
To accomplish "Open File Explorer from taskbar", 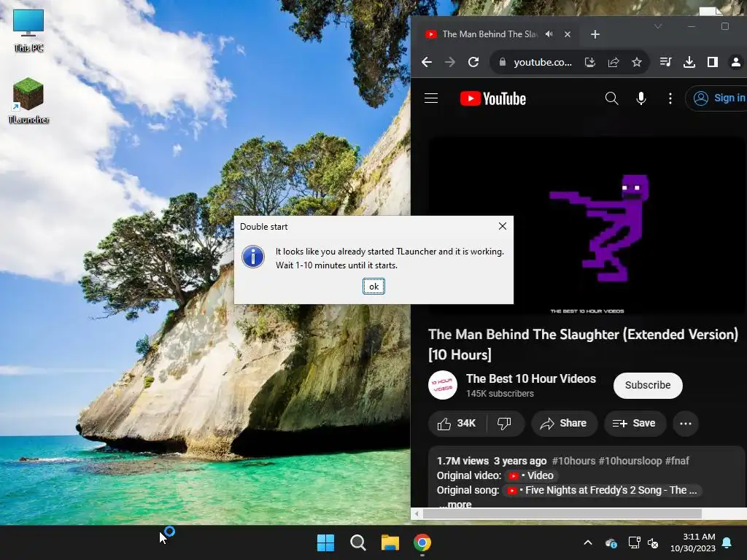I will tap(390, 542).
